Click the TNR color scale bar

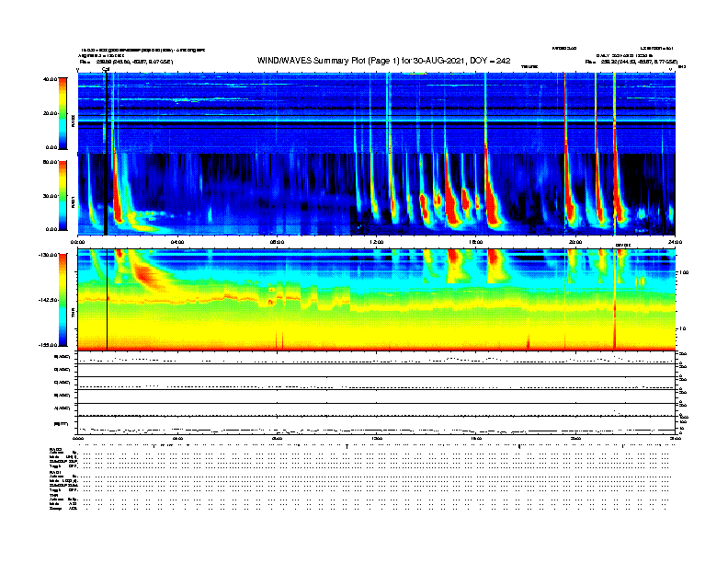tap(63, 300)
